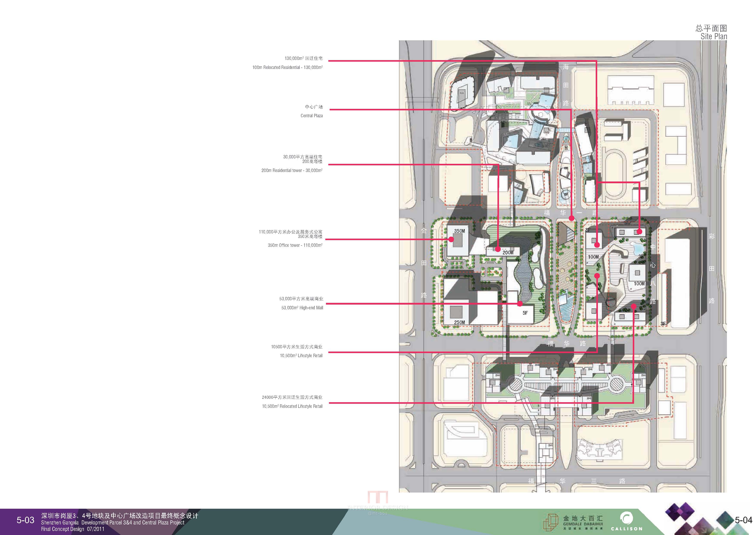The width and height of the screenshot is (756, 535).
Task: Click the '中心广场' legend label
Action: coord(314,107)
